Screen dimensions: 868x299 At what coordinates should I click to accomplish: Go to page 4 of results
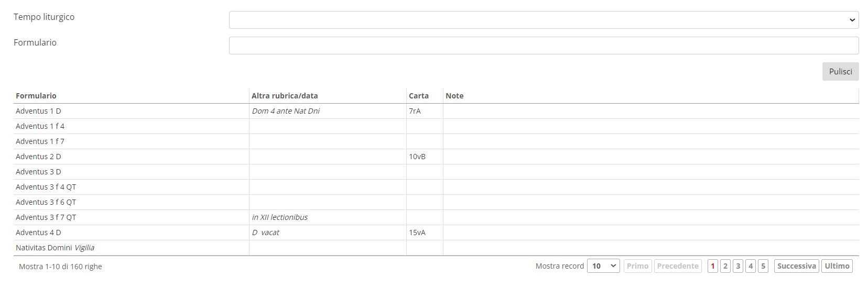click(751, 266)
